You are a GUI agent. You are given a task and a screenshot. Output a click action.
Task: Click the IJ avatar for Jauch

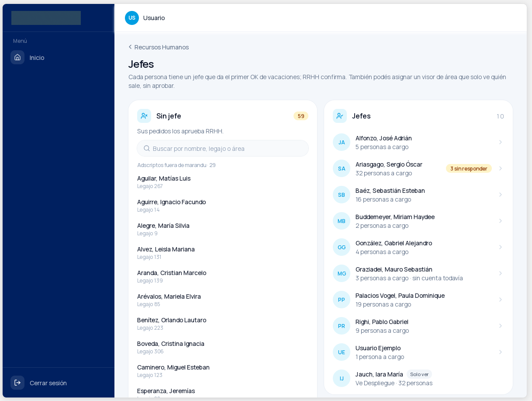(342, 378)
